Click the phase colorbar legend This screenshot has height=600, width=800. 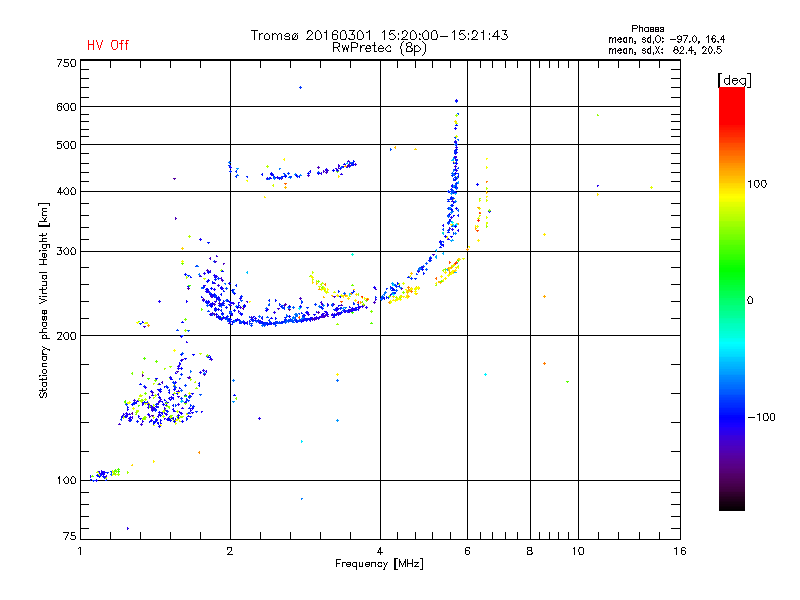pyautogui.click(x=732, y=298)
